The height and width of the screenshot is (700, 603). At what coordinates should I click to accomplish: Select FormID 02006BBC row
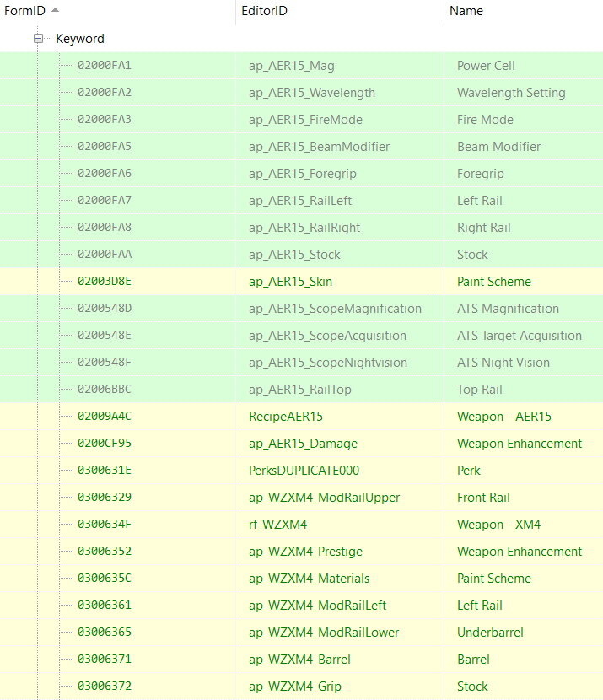point(301,390)
